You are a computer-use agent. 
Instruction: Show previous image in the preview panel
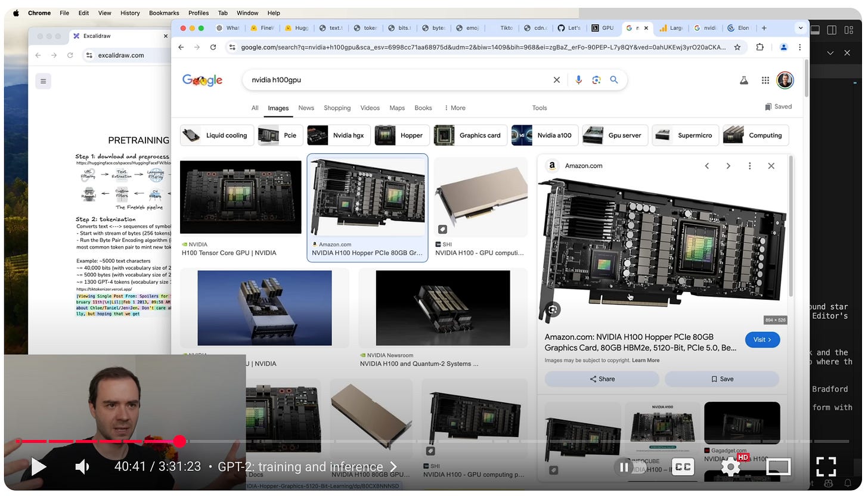[707, 166]
